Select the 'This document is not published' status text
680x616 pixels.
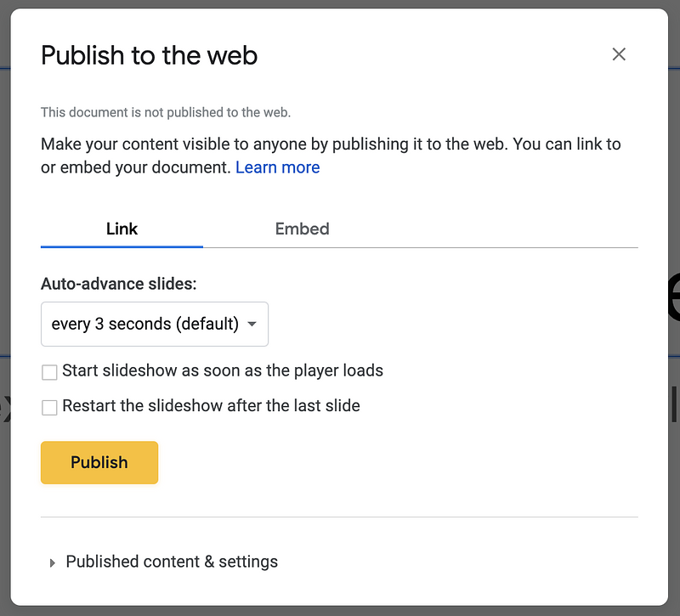coord(166,112)
